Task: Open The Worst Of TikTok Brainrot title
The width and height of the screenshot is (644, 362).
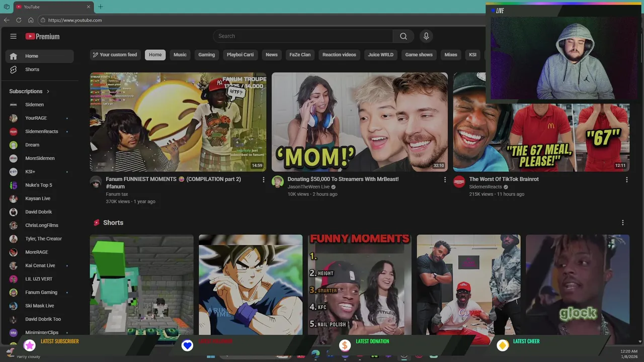Action: (504, 179)
